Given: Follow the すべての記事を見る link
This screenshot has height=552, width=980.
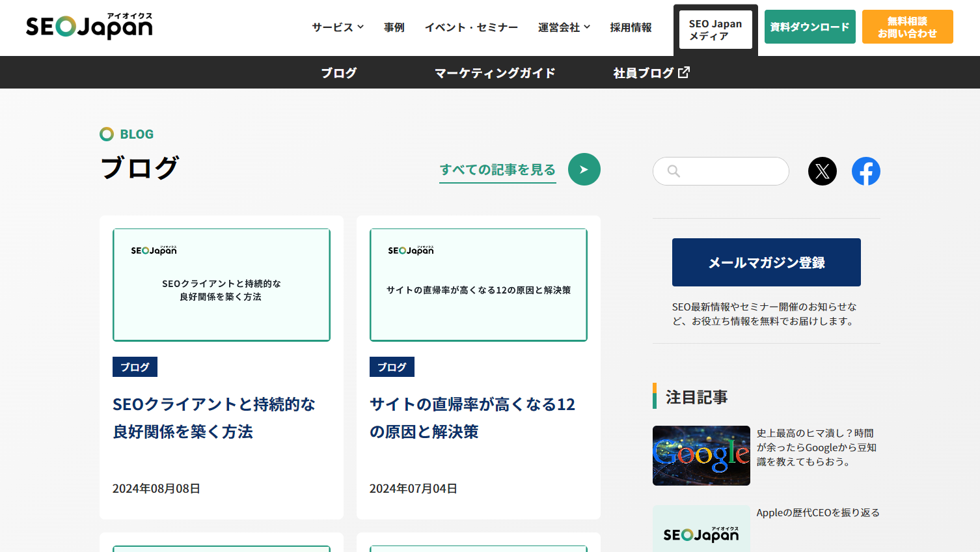Looking at the screenshot, I should pos(498,170).
